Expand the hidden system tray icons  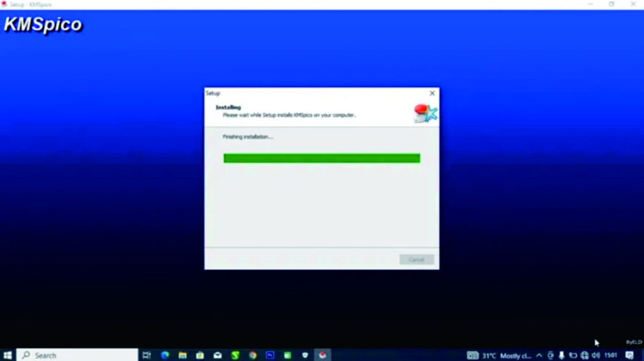click(539, 355)
